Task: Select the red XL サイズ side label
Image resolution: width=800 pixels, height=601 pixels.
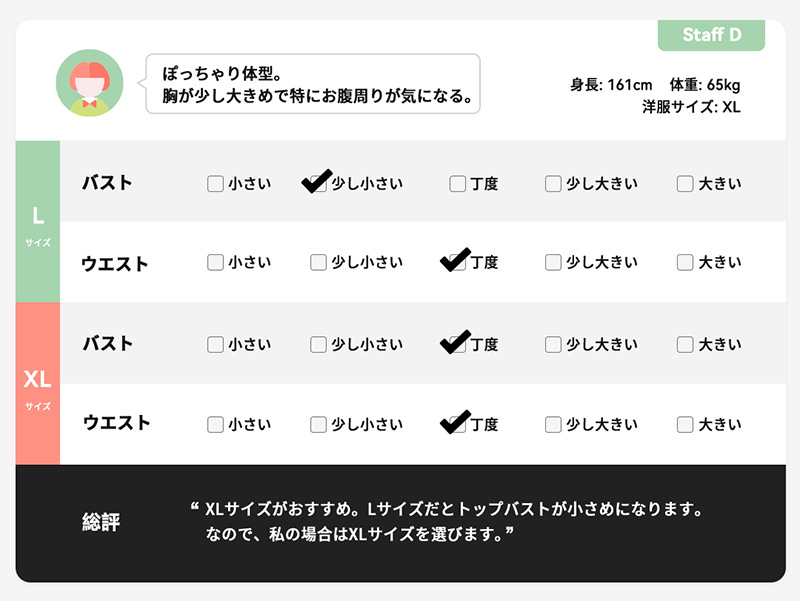Action: click(x=38, y=385)
